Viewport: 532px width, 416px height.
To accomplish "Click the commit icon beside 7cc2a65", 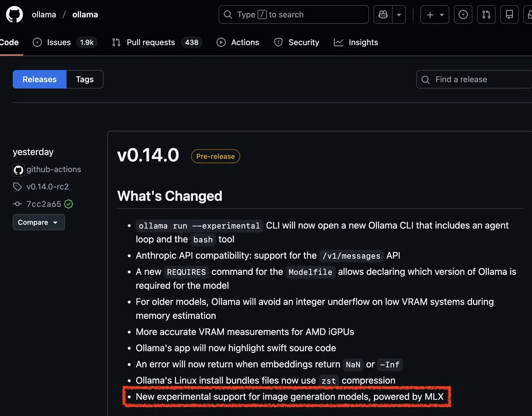I will pyautogui.click(x=17, y=204).
